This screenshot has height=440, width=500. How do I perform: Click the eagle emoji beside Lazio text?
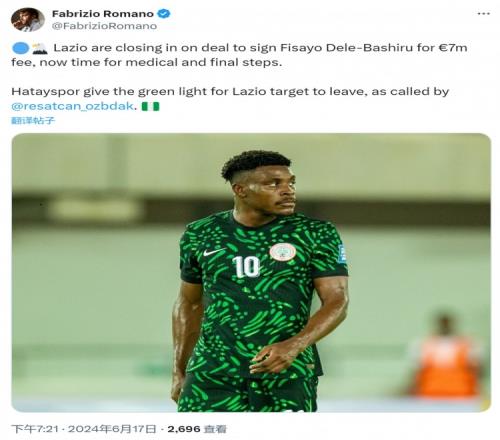[x=40, y=48]
